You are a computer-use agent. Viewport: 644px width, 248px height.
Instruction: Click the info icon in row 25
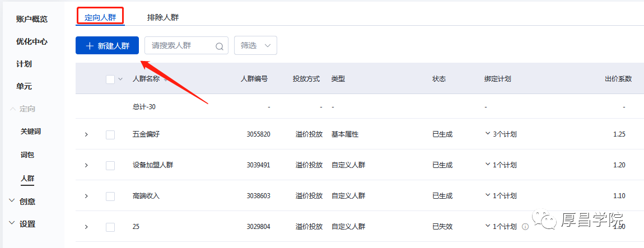[x=525, y=227]
